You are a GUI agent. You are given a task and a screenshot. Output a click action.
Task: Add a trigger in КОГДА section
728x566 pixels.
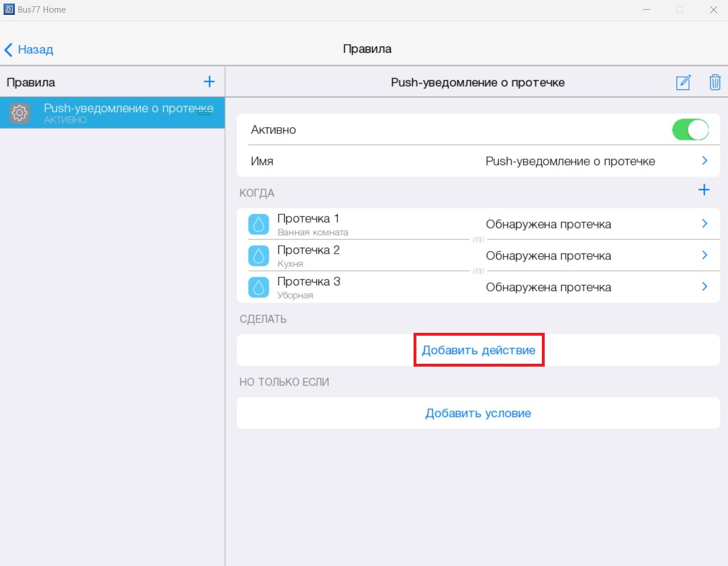click(704, 190)
